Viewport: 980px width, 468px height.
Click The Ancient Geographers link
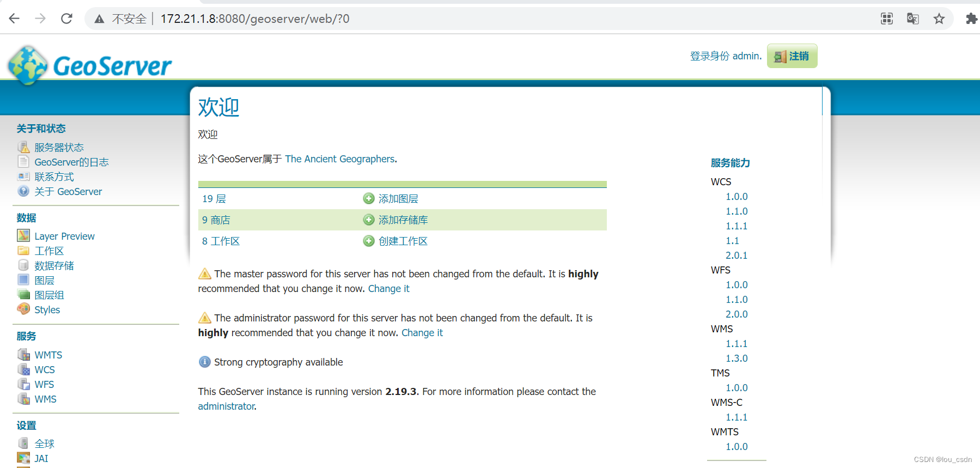pos(340,159)
